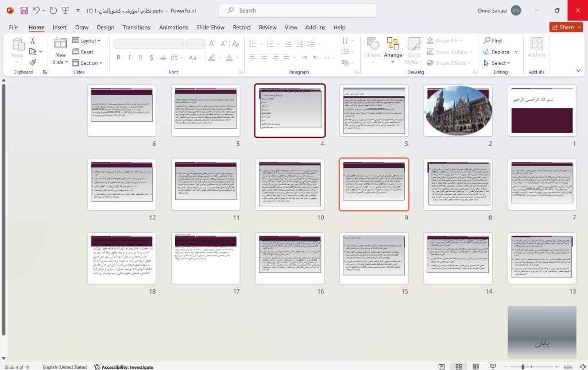
Task: Select slide 1 title thumbnail
Action: (542, 110)
